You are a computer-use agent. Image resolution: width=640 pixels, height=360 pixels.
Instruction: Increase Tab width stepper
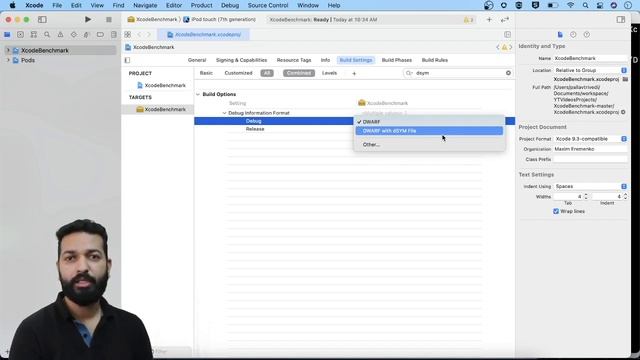(x=586, y=195)
